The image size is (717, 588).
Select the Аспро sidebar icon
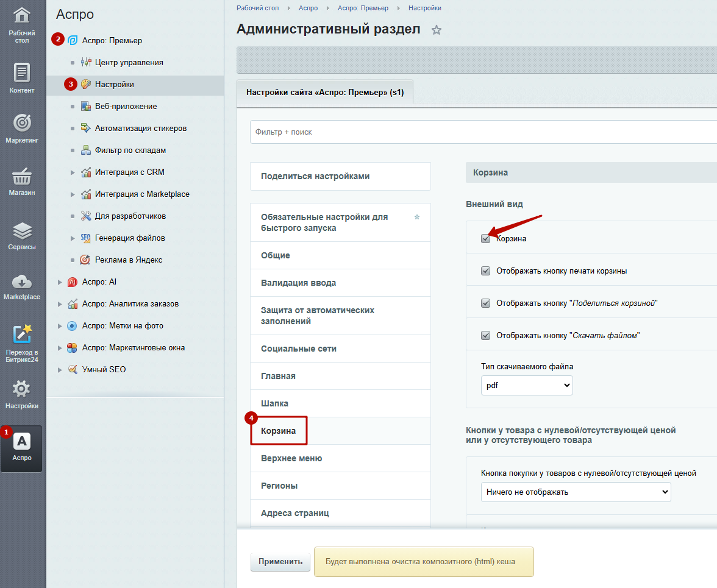21,448
